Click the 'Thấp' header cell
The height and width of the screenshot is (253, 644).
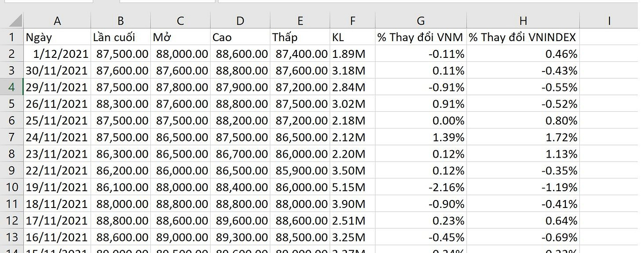tap(300, 37)
